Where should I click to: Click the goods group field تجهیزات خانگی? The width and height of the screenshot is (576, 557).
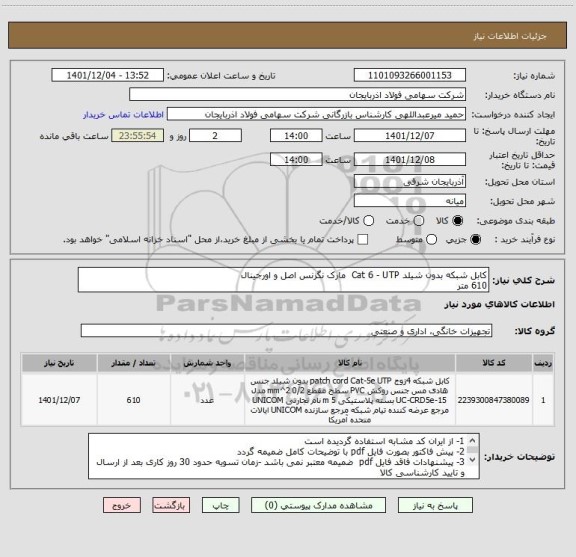point(286,331)
